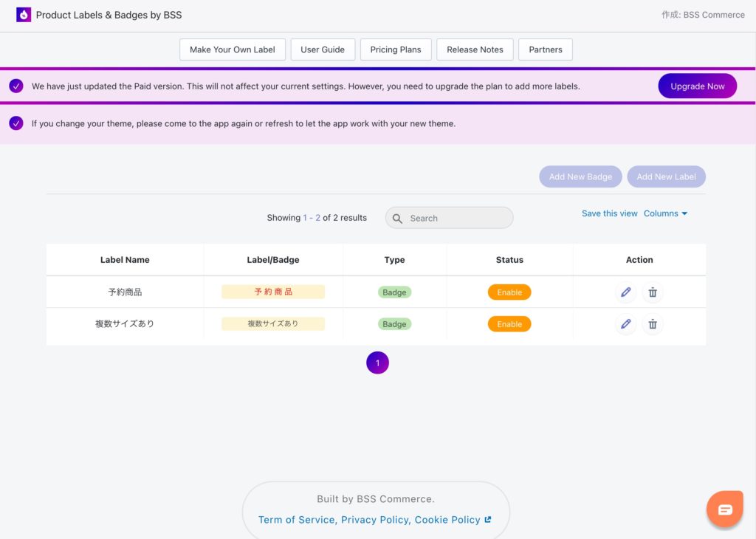Viewport: 756px width, 539px height.
Task: Go to Pricing Plans
Action: 396,49
